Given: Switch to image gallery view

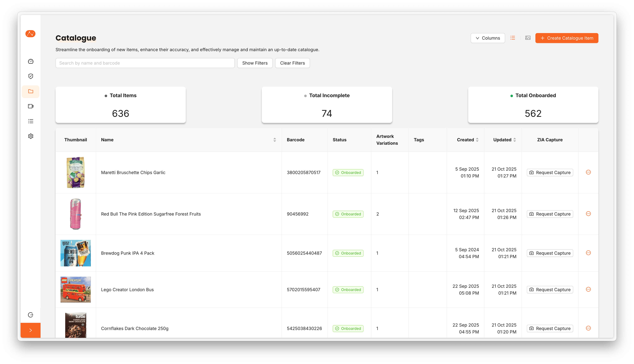Looking at the screenshot, I should 528,38.
